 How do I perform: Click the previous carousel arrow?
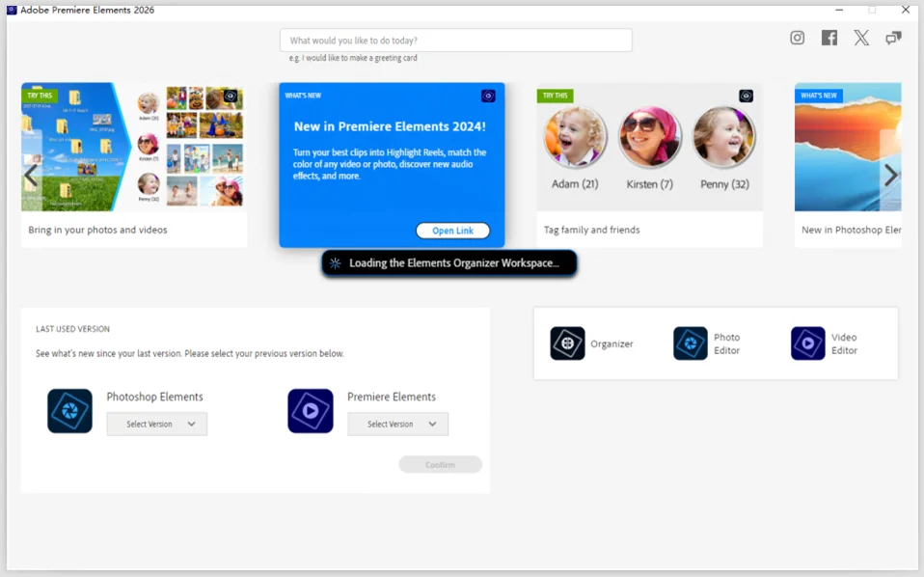click(31, 175)
